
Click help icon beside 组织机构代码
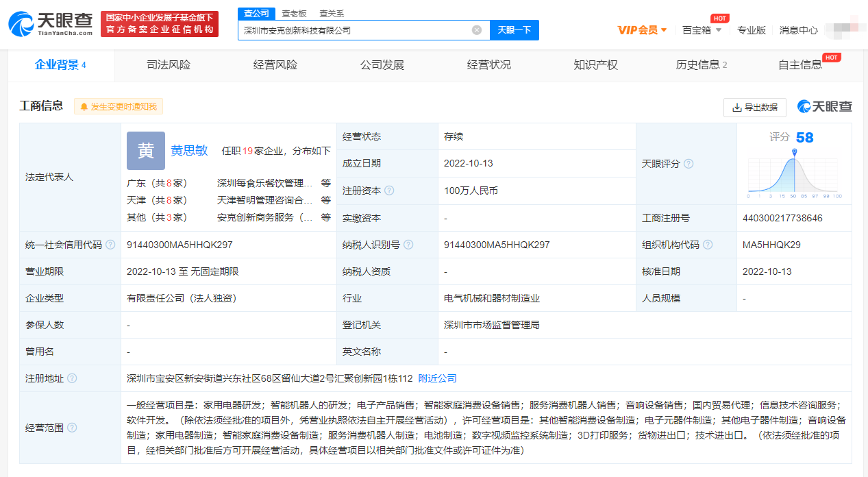coord(708,245)
